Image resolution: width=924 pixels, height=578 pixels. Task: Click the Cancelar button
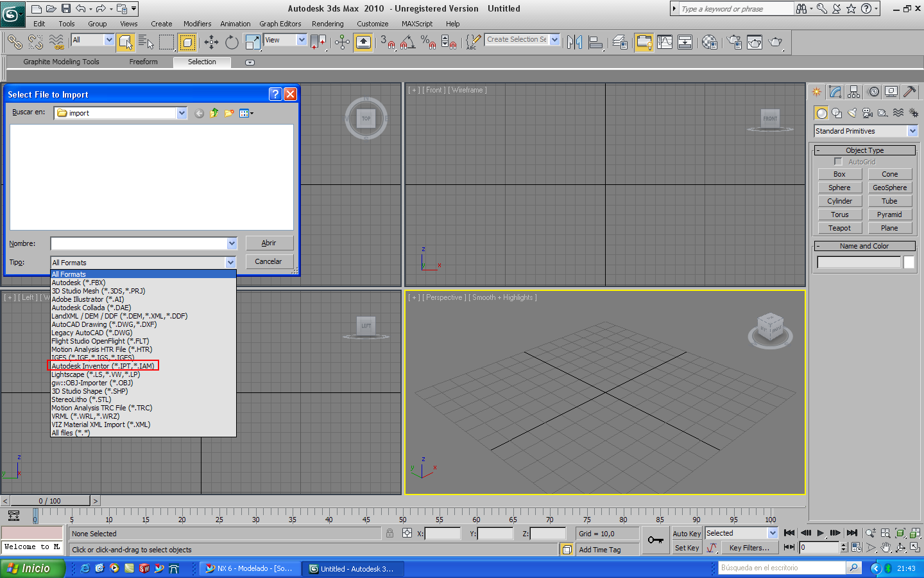[x=268, y=261]
